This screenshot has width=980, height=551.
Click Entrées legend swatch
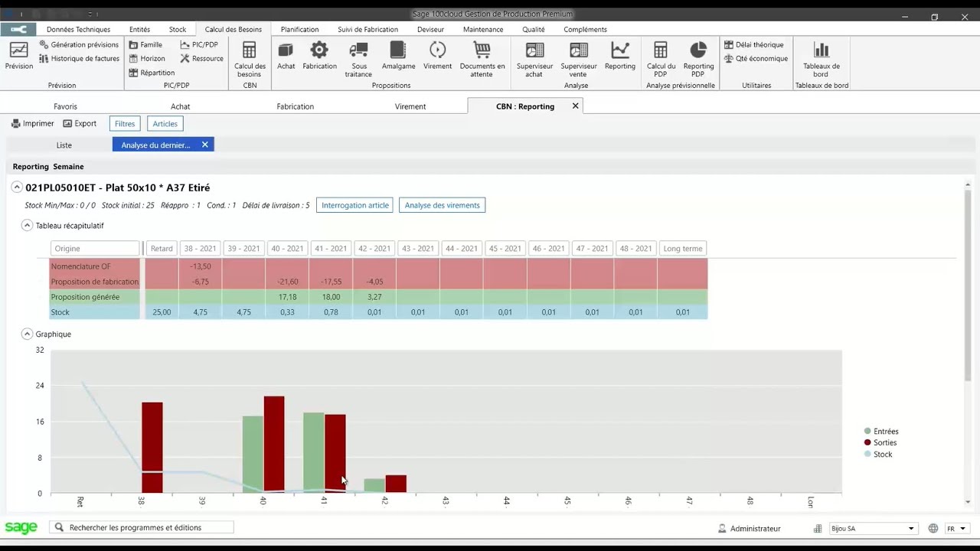coord(867,432)
